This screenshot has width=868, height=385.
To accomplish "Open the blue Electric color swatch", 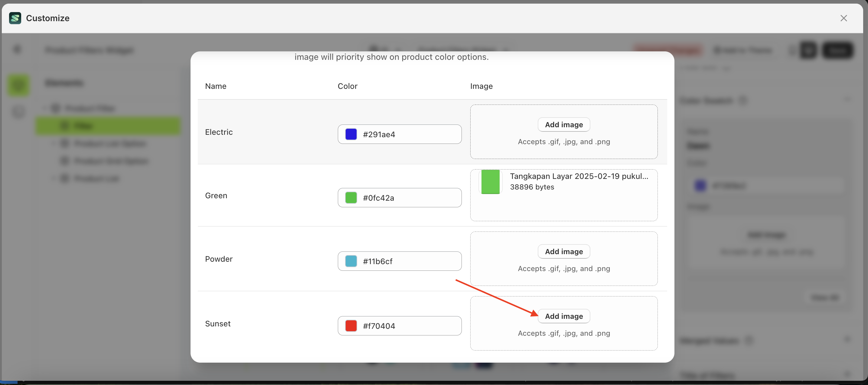I will 351,134.
